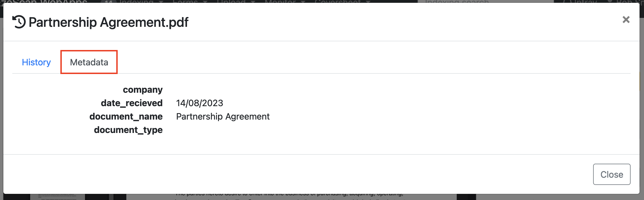Click the date_recieved field label
The image size is (644, 200).
pos(132,103)
